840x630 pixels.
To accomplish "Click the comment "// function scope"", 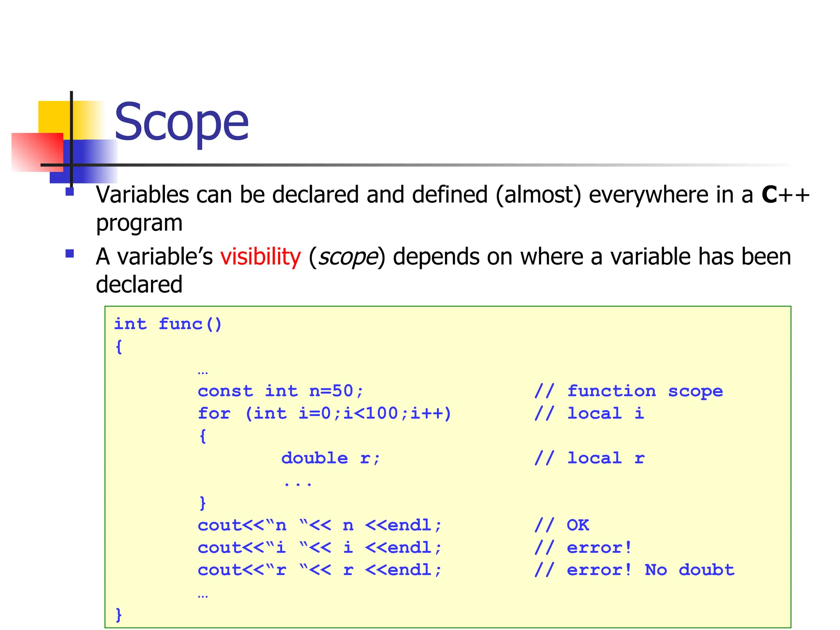I will pos(629,391).
